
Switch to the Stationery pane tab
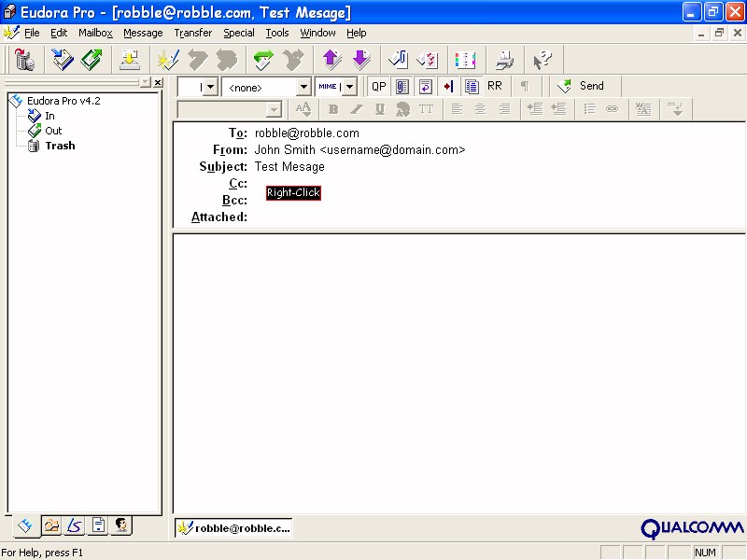point(98,525)
